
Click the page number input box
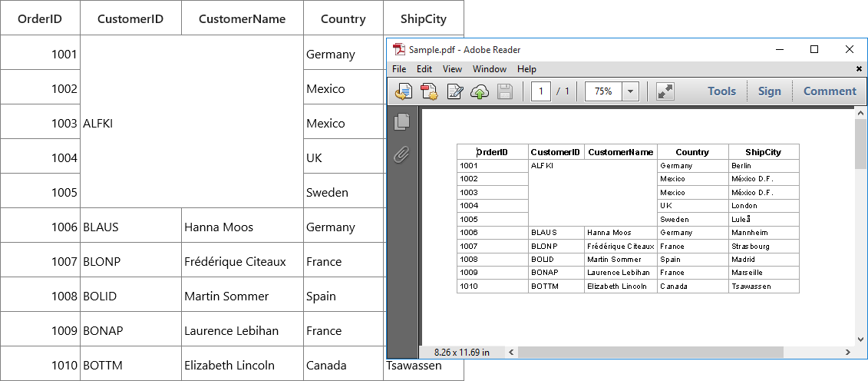[541, 91]
